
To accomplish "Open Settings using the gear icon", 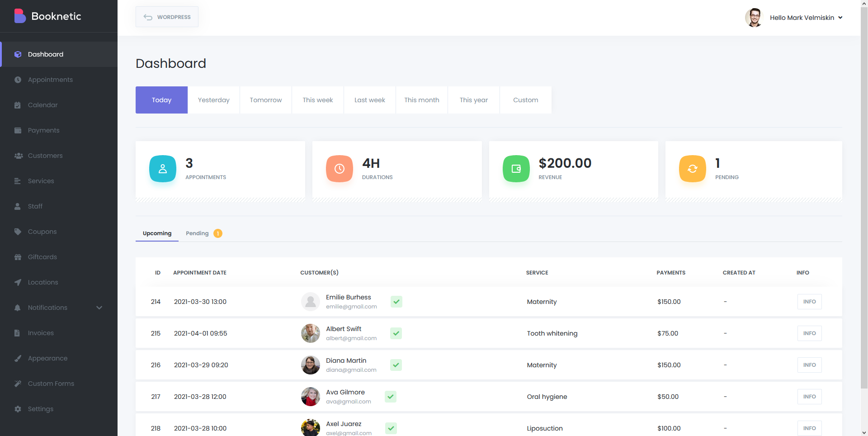I will (x=18, y=409).
